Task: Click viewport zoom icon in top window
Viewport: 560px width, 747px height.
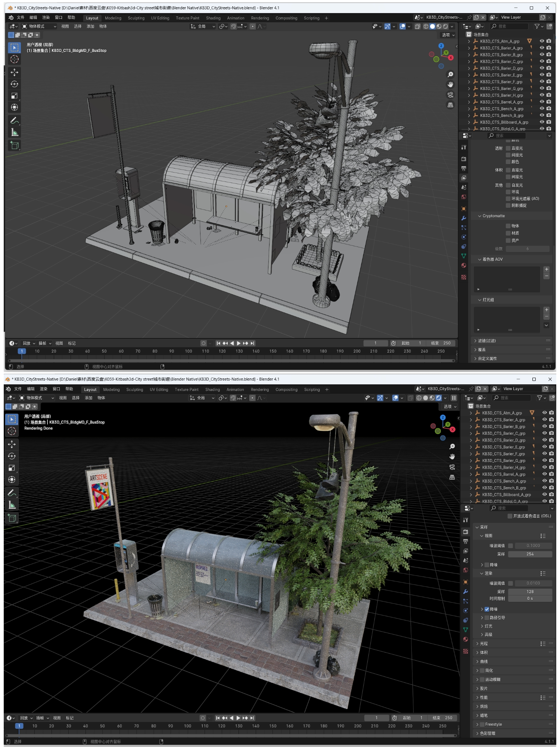Action: (451, 75)
